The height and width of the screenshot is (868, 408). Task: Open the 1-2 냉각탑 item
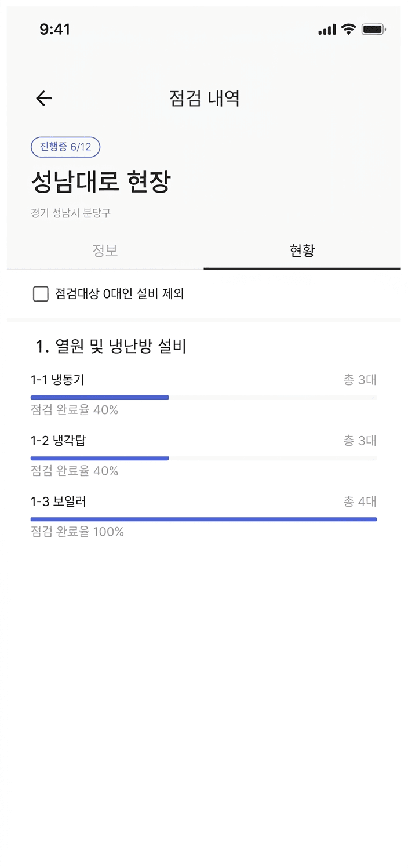[x=58, y=441]
